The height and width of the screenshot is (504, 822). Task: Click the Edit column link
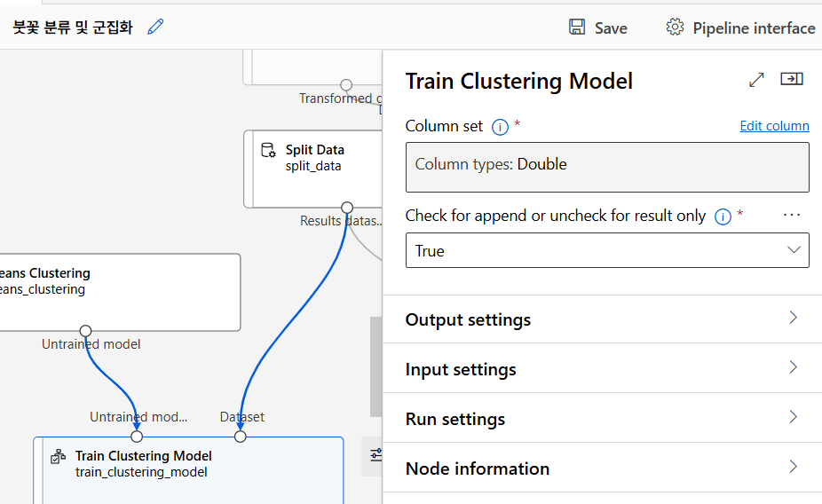[774, 126]
